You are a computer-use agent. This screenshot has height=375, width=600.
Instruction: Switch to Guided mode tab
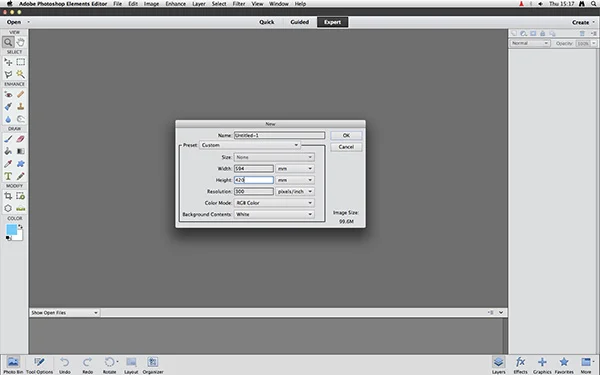299,22
